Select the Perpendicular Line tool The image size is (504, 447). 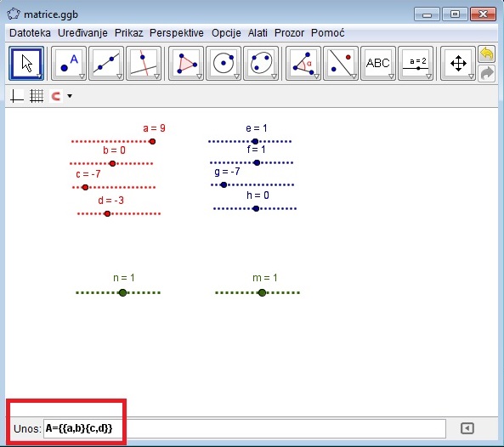144,63
